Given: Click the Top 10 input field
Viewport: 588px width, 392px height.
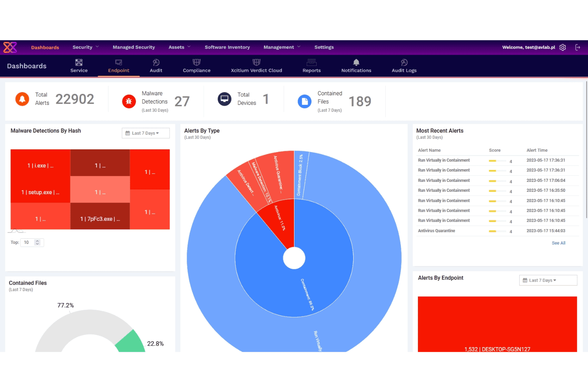Looking at the screenshot, I should [x=32, y=242].
